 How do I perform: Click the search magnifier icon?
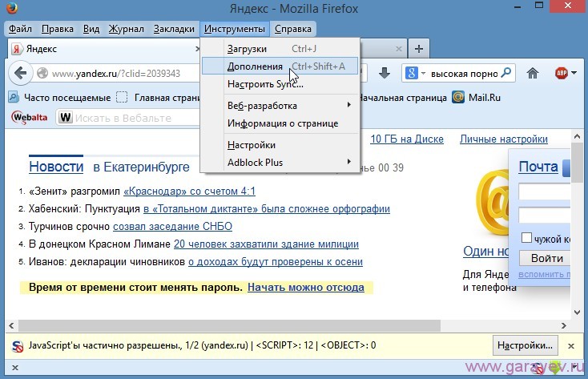(506, 73)
